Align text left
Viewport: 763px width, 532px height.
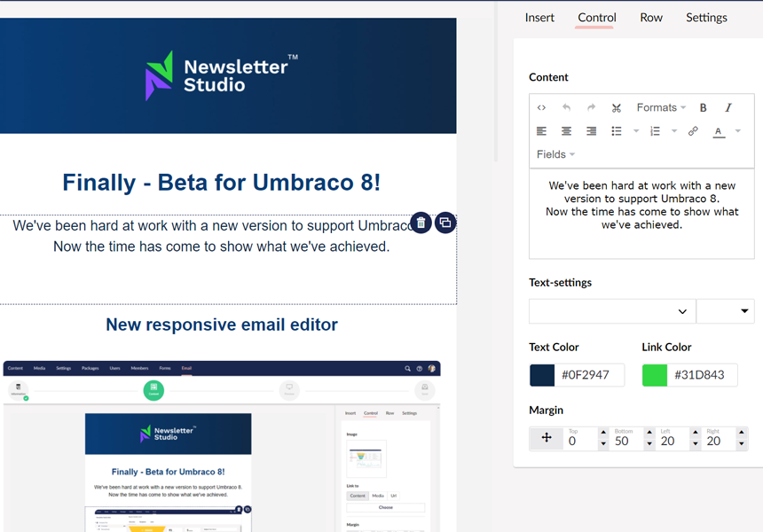[x=541, y=131]
